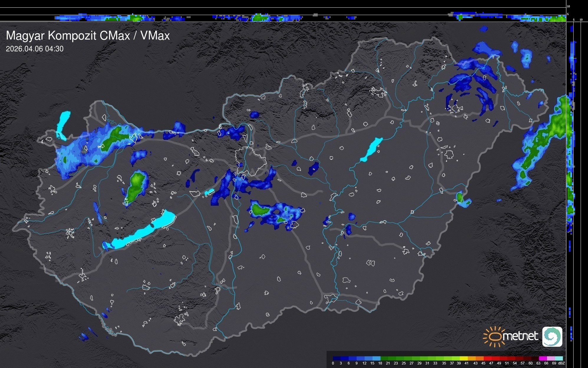Select the darkest blue 0 dBZ swatch
This screenshot has width=588, height=368.
coord(337,358)
